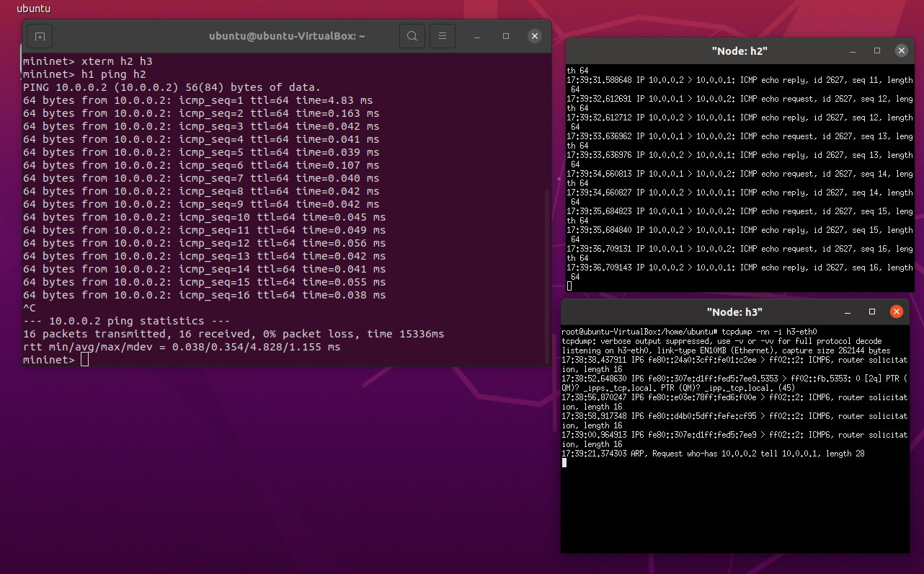Maximize the ubuntu@ubuntu-VirtualBox terminal window
This screenshot has width=924, height=574.
pos(506,36)
